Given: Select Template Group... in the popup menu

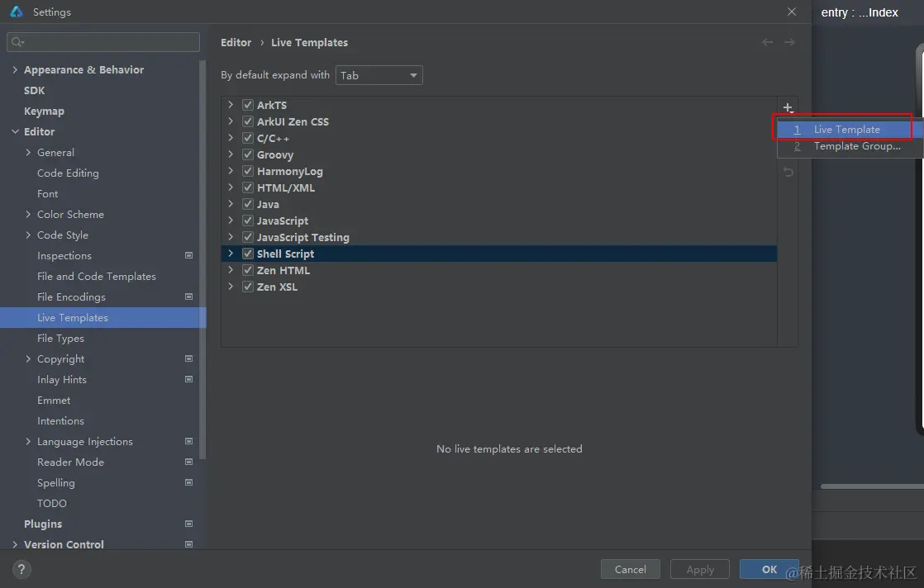Looking at the screenshot, I should tap(856, 146).
